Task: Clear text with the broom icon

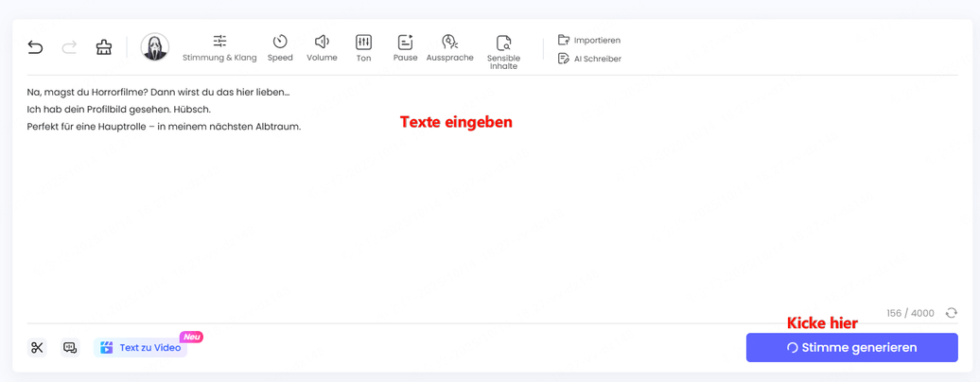Action: click(104, 47)
